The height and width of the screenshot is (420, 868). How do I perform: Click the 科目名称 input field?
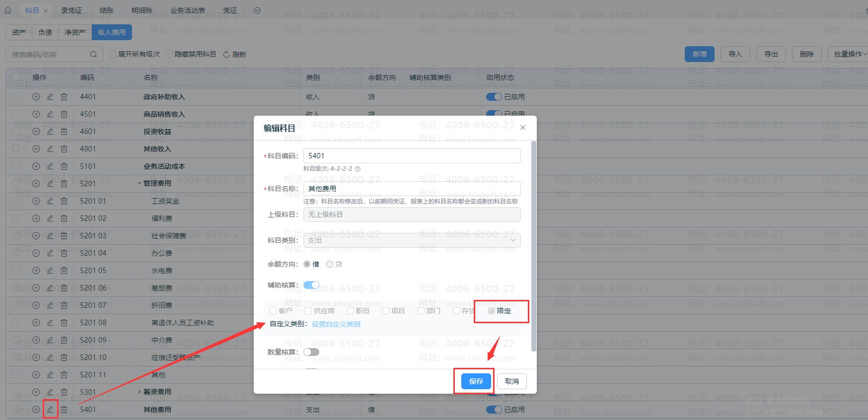click(x=412, y=189)
